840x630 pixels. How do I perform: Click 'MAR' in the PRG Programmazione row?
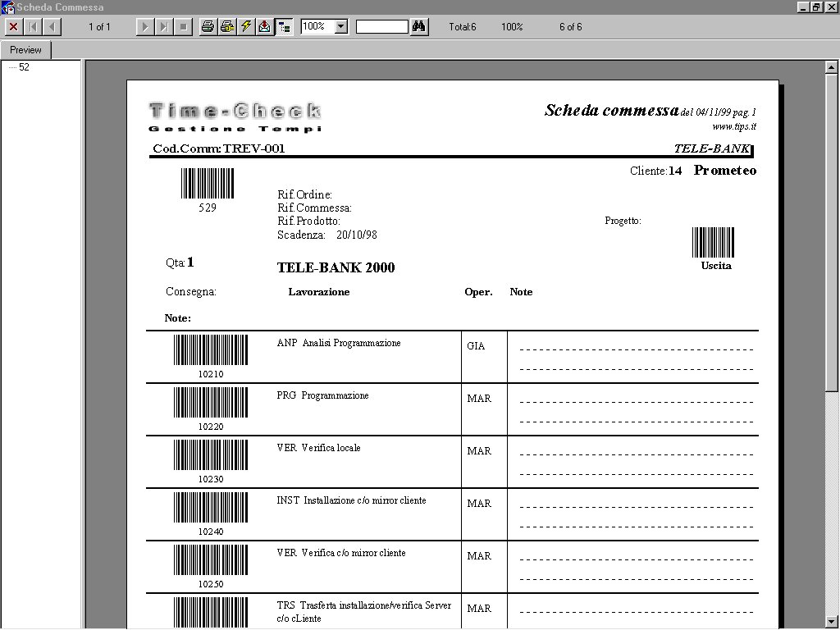tap(479, 399)
